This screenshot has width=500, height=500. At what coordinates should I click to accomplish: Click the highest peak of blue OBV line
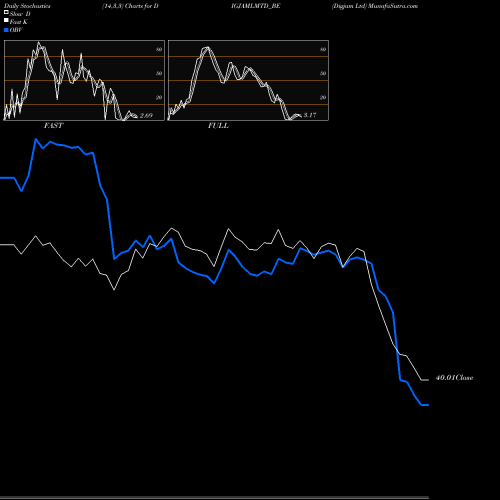pos(36,139)
